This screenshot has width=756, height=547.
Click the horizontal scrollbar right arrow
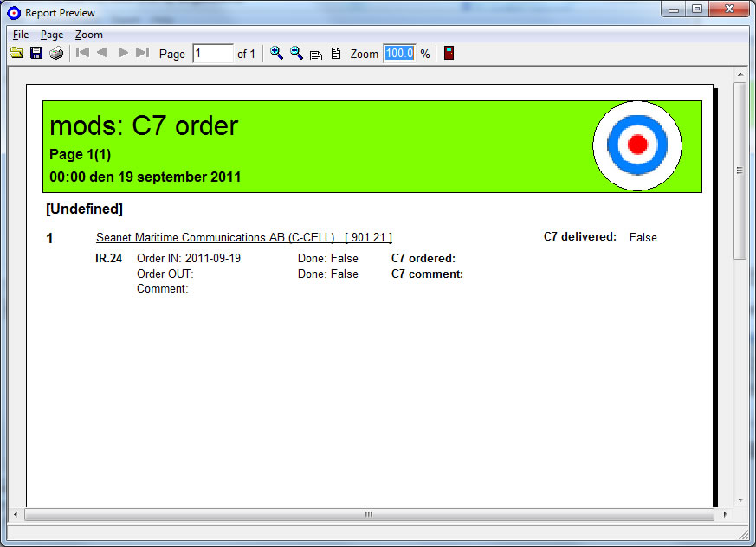tap(725, 514)
